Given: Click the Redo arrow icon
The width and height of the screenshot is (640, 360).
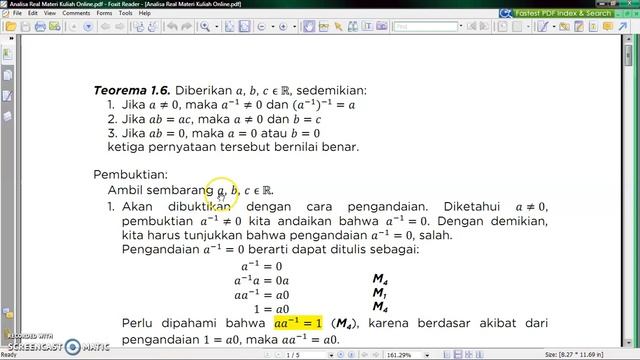Looking at the screenshot, I should (187, 27).
